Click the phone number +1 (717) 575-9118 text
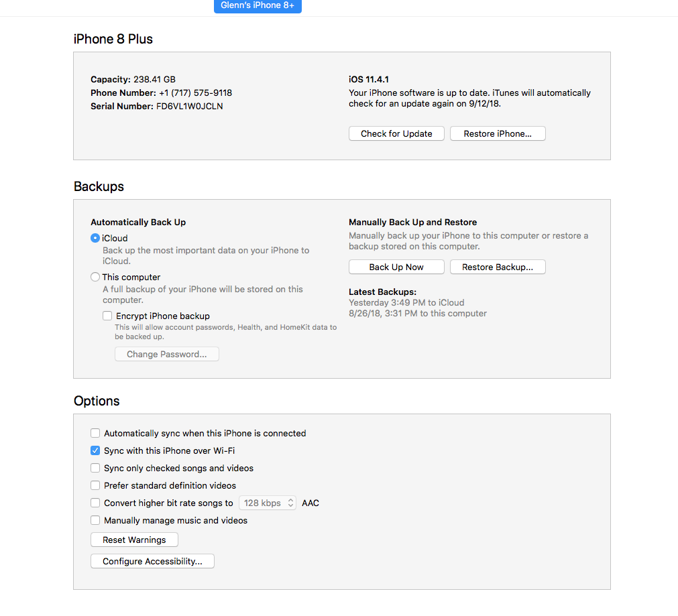678x616 pixels. coord(195,93)
